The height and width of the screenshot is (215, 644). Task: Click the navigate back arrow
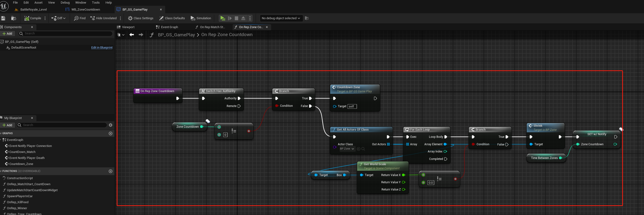point(132,35)
